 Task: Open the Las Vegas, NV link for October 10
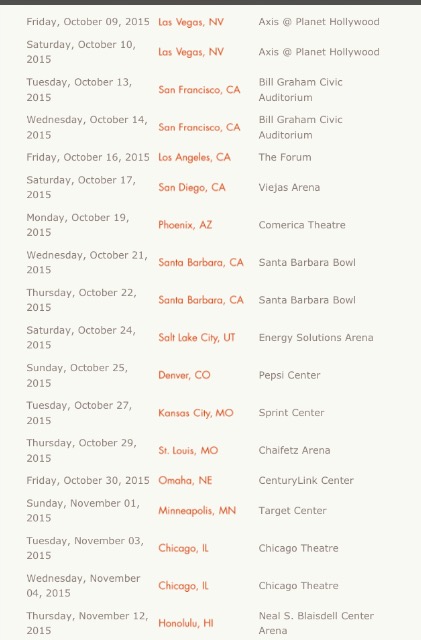(191, 52)
